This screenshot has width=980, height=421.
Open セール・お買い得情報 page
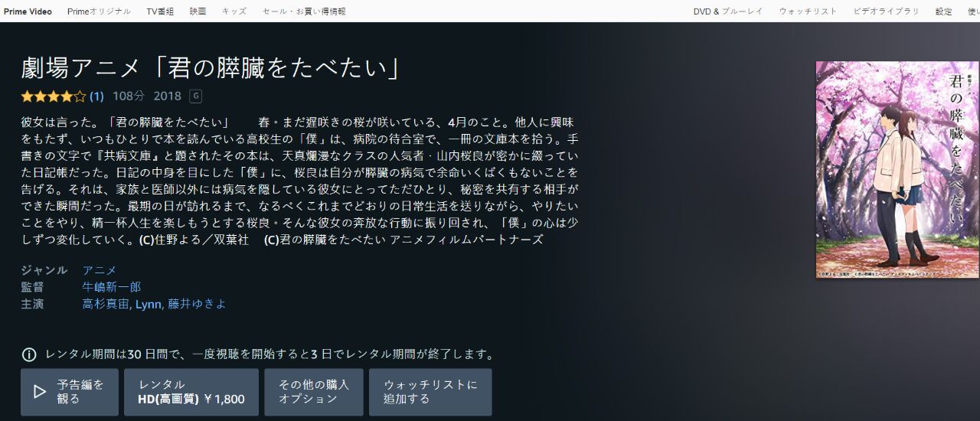click(x=304, y=11)
